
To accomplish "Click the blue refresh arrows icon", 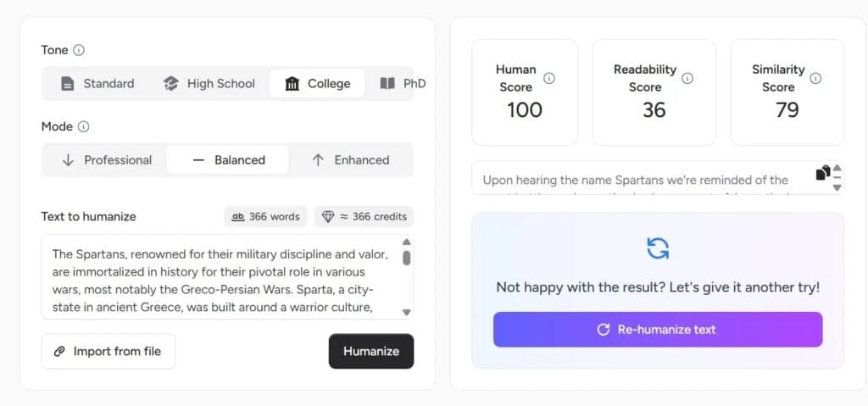I will click(658, 248).
